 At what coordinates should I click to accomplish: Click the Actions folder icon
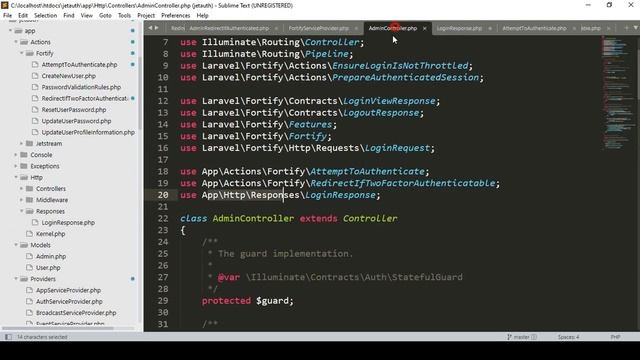24,42
